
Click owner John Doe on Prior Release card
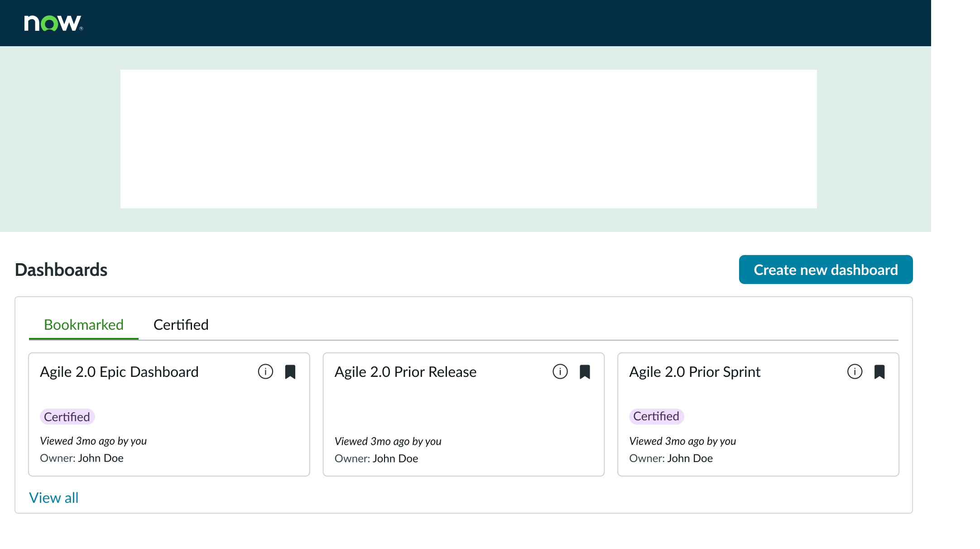(x=395, y=458)
